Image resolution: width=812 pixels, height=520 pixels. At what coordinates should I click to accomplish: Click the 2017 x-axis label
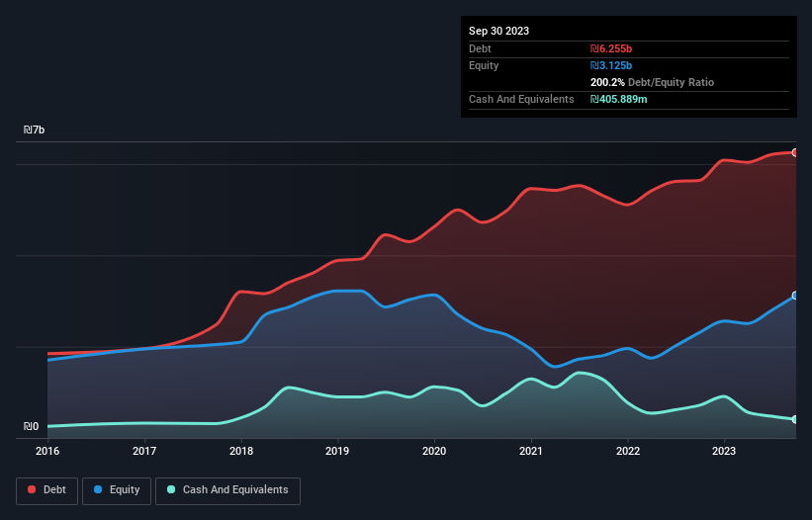point(144,451)
